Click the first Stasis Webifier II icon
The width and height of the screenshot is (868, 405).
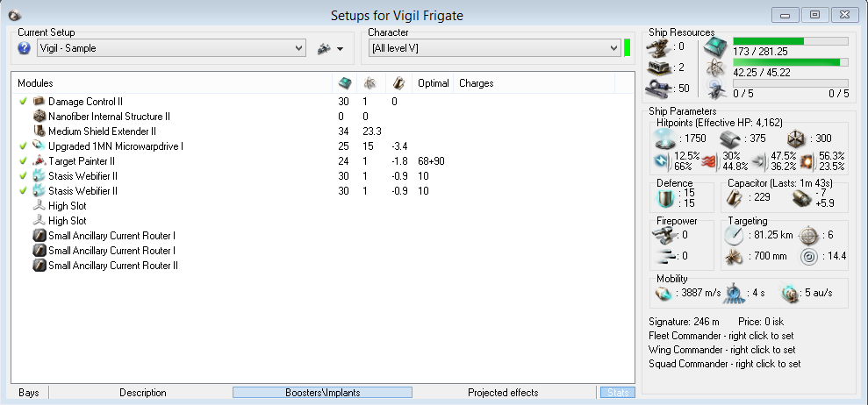tap(39, 176)
